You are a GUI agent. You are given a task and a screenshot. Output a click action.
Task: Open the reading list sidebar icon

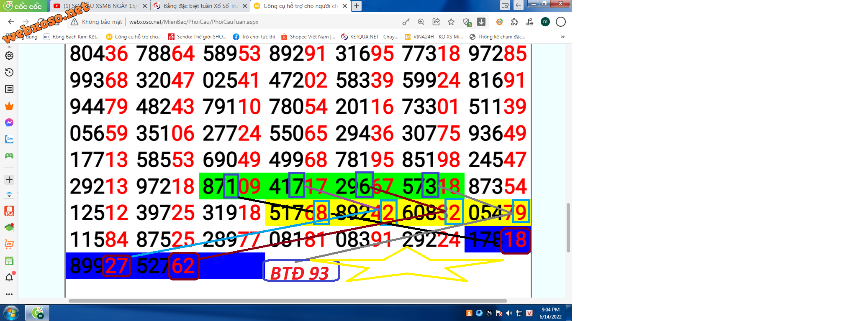(x=9, y=89)
